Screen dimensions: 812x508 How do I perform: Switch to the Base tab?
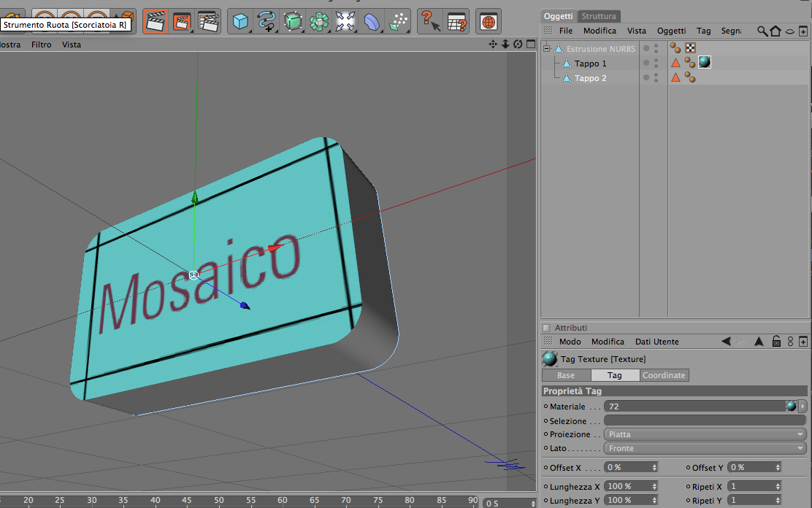pyautogui.click(x=566, y=375)
